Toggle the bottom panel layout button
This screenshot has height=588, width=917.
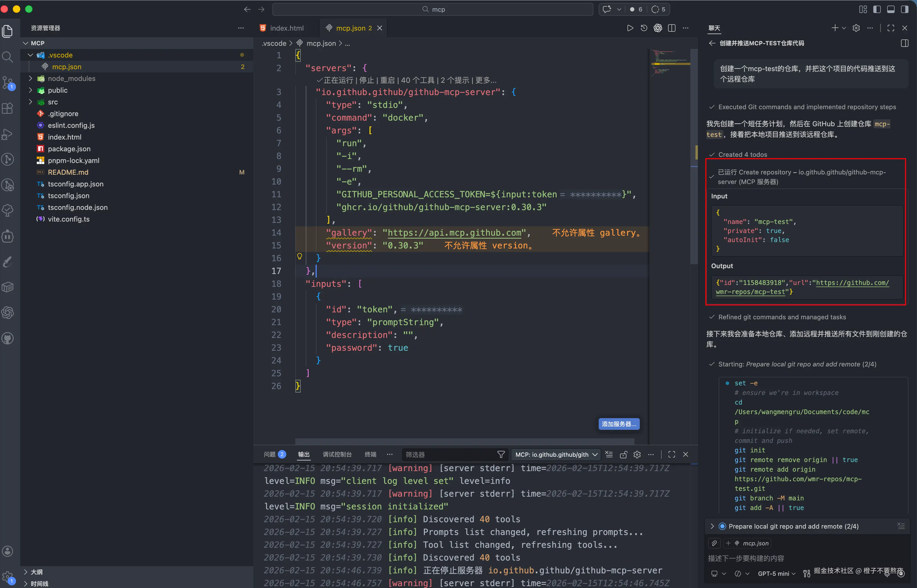coord(891,9)
